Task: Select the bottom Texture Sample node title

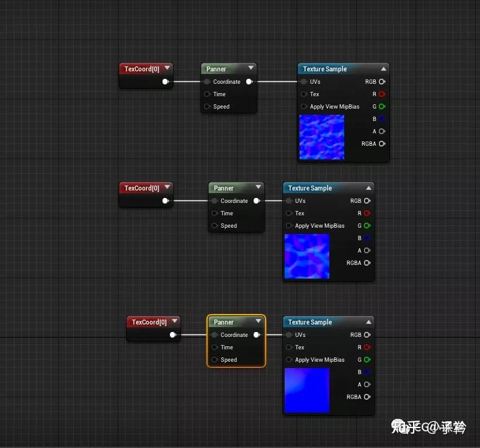Action: point(310,322)
